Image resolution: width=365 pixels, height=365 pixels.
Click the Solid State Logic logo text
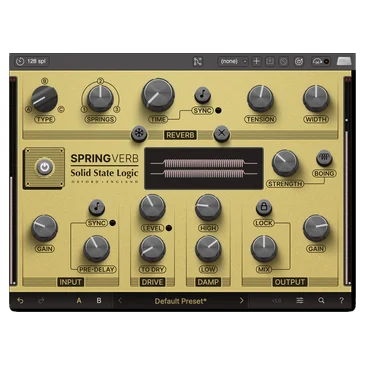pyautogui.click(x=104, y=173)
